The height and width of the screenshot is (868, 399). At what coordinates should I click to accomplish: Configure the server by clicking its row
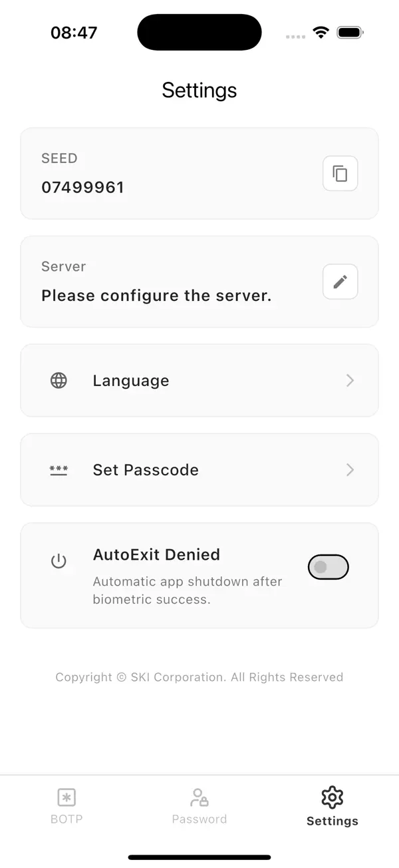pyautogui.click(x=199, y=282)
